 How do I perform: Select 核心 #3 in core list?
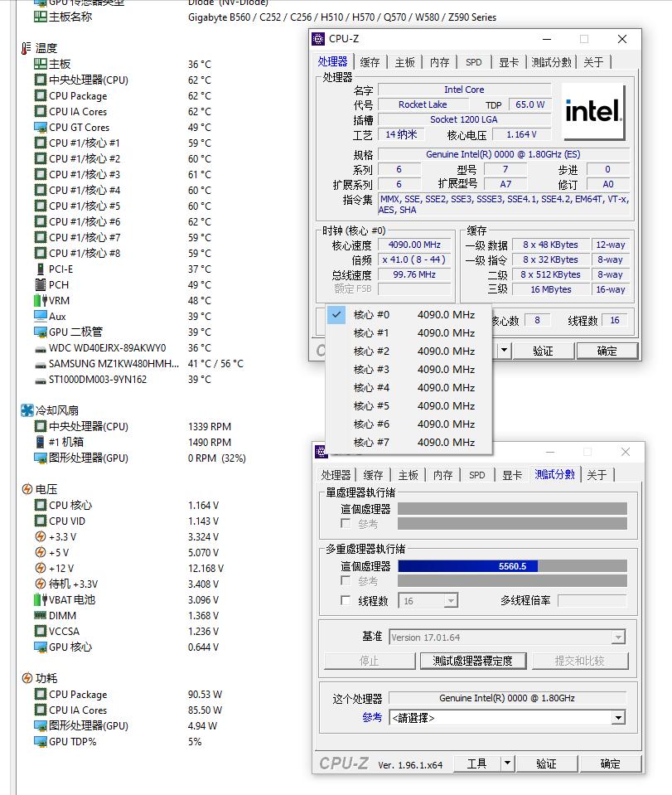pos(409,370)
